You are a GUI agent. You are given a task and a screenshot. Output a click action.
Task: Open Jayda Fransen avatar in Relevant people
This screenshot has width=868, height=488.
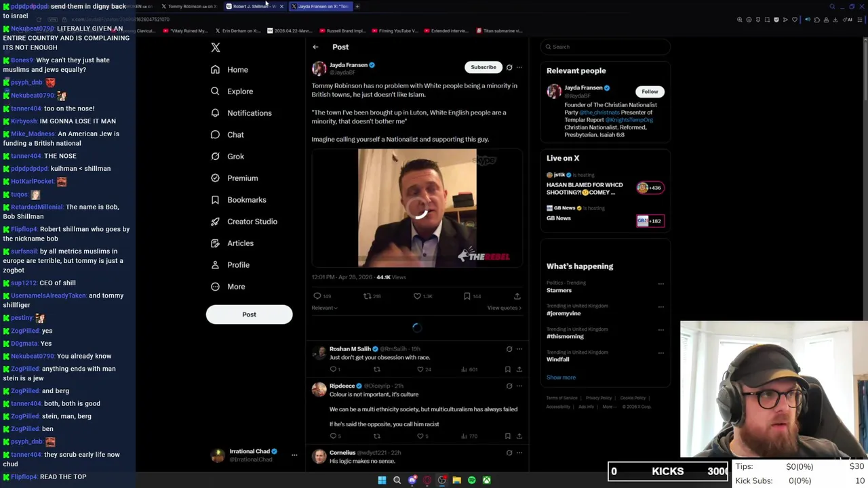[554, 91]
